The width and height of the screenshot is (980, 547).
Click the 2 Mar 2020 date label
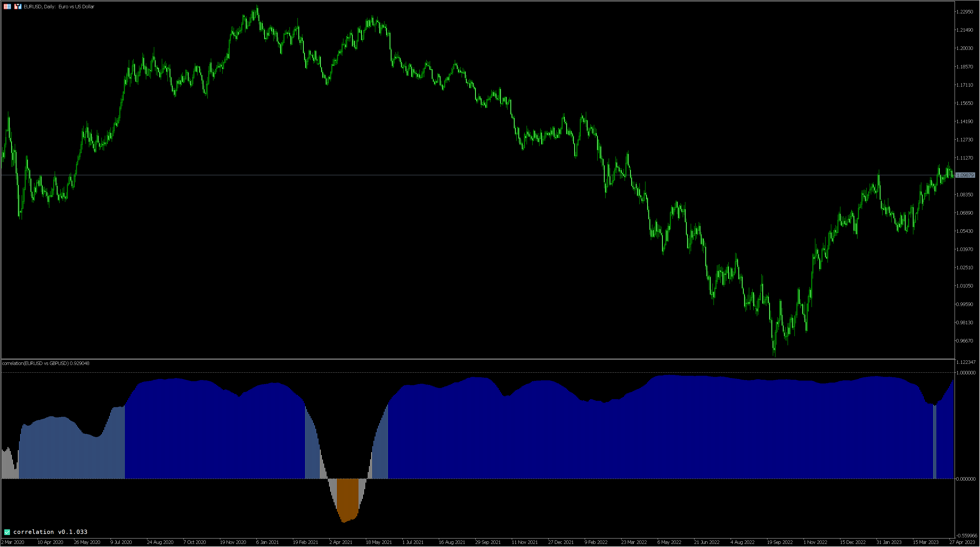point(13,542)
